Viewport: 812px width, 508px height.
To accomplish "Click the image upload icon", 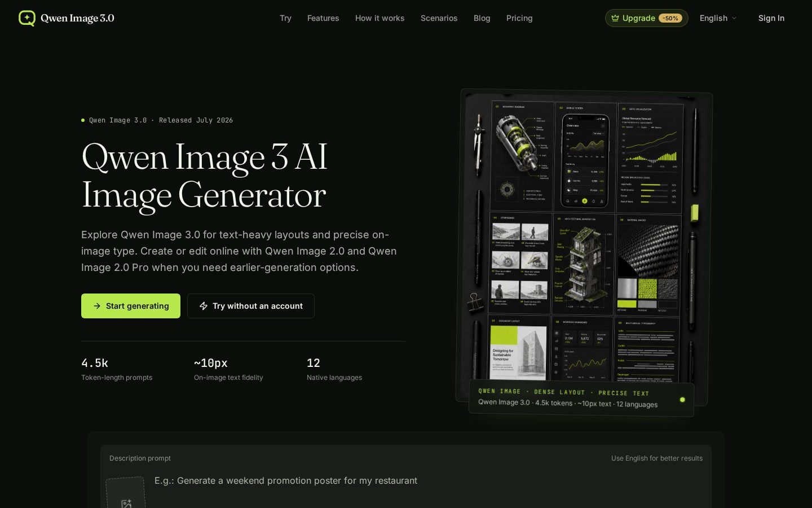I will click(x=126, y=503).
